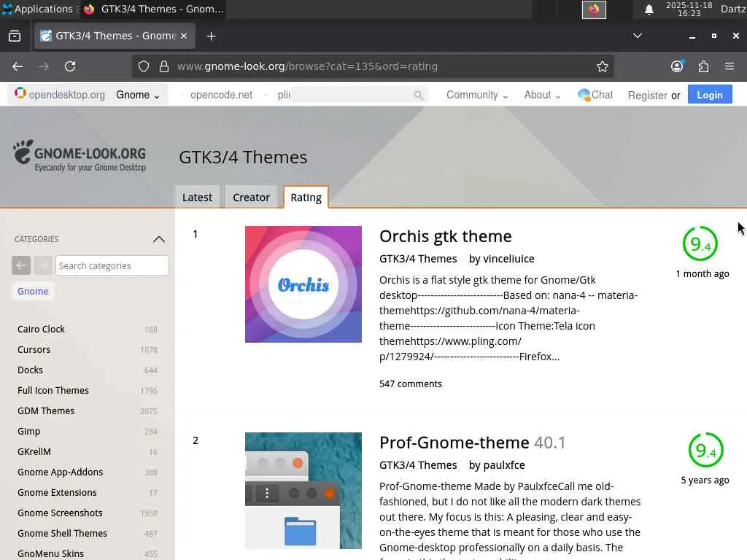747x560 pixels.
Task: Open Cairo Clock category
Action: click(x=41, y=329)
